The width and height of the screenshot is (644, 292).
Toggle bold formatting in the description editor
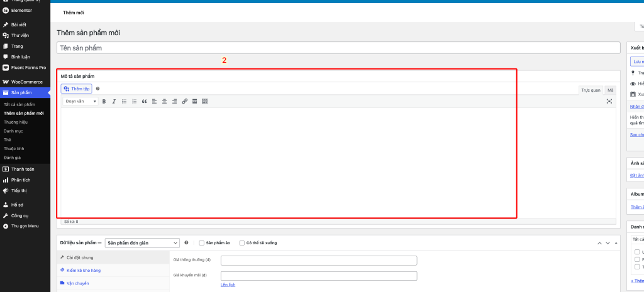click(104, 101)
